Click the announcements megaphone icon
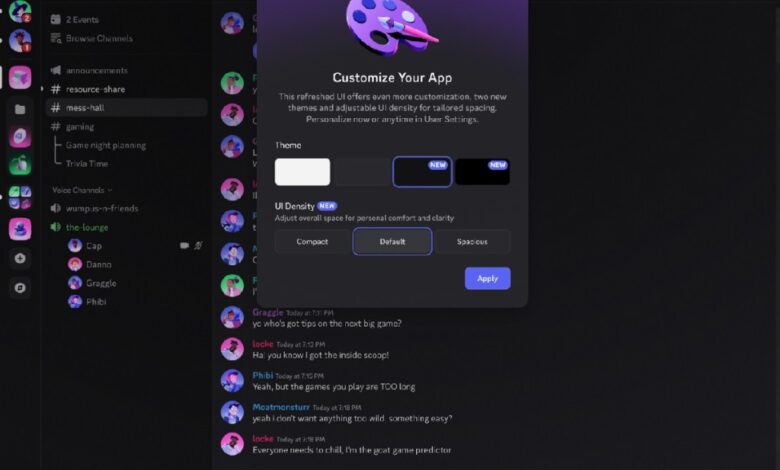The image size is (780, 470). click(x=56, y=70)
